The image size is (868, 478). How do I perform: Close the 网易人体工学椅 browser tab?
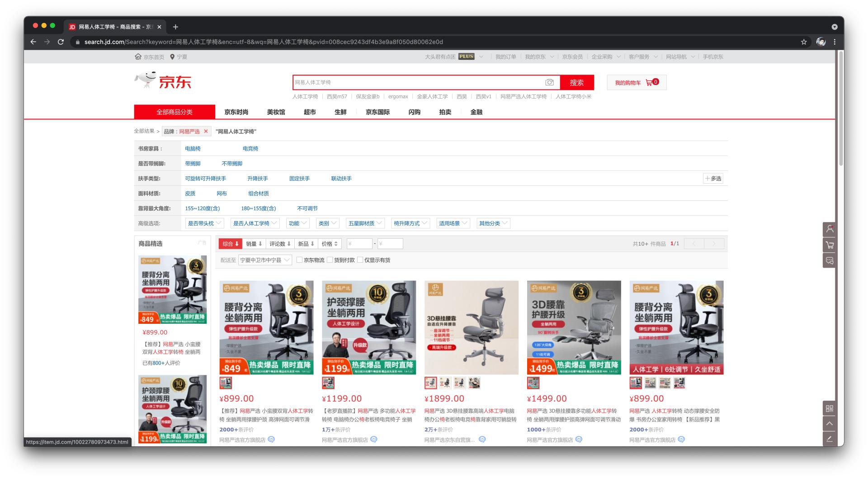click(x=159, y=27)
